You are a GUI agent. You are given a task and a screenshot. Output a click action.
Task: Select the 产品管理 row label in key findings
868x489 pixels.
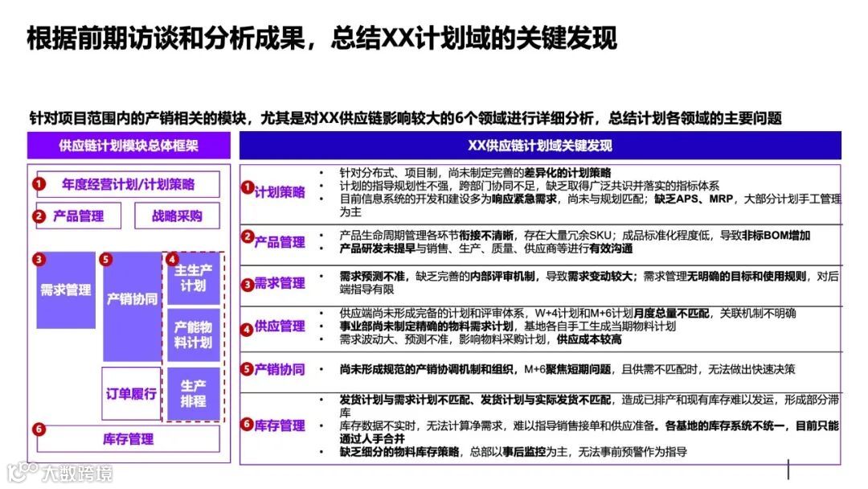pos(280,242)
